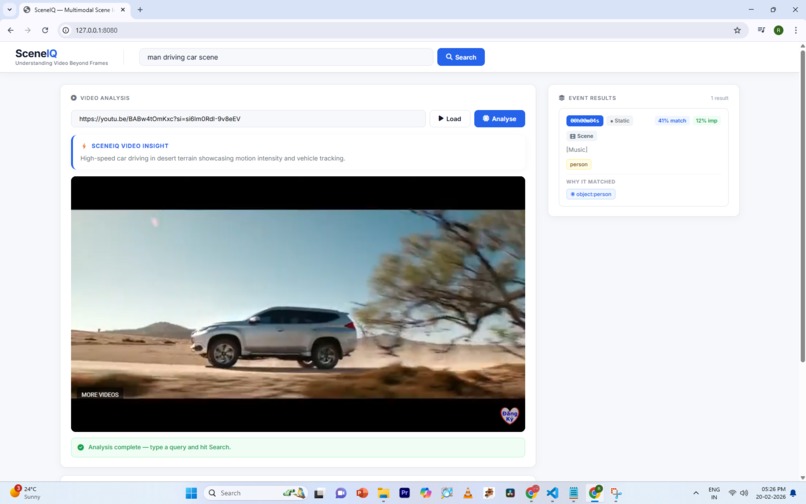This screenshot has height=504, width=806.
Task: Click the video URL input field
Action: [248, 119]
